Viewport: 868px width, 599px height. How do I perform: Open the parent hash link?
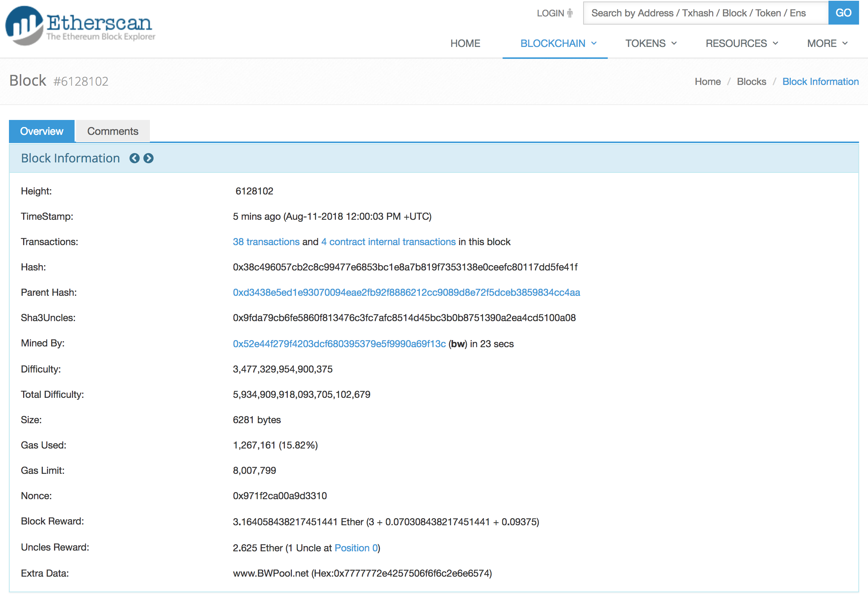[406, 292]
